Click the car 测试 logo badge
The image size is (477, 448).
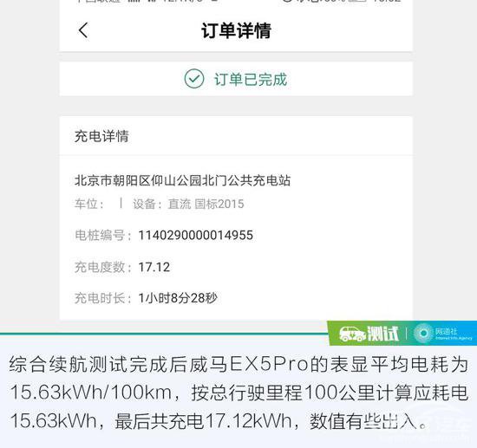click(369, 334)
